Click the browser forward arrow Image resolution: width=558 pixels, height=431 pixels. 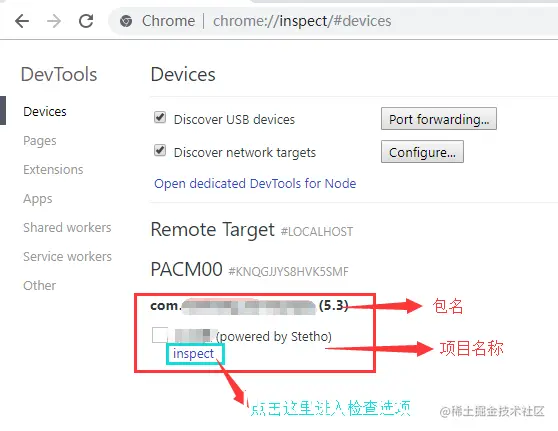pyautogui.click(x=54, y=21)
